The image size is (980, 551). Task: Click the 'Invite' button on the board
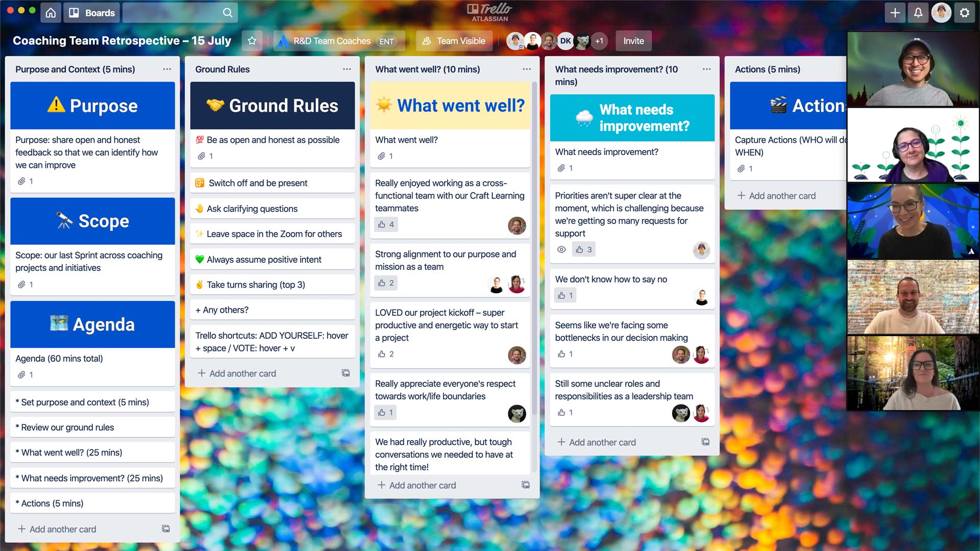(633, 41)
